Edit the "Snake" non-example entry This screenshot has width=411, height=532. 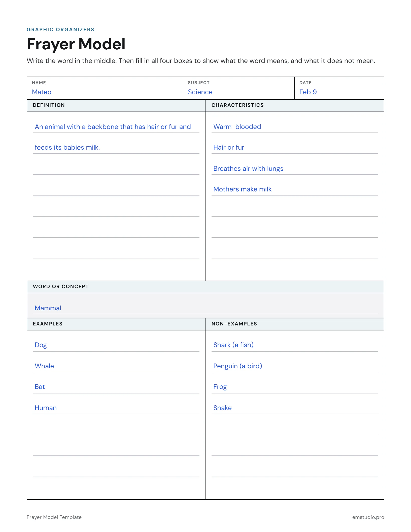click(295, 408)
